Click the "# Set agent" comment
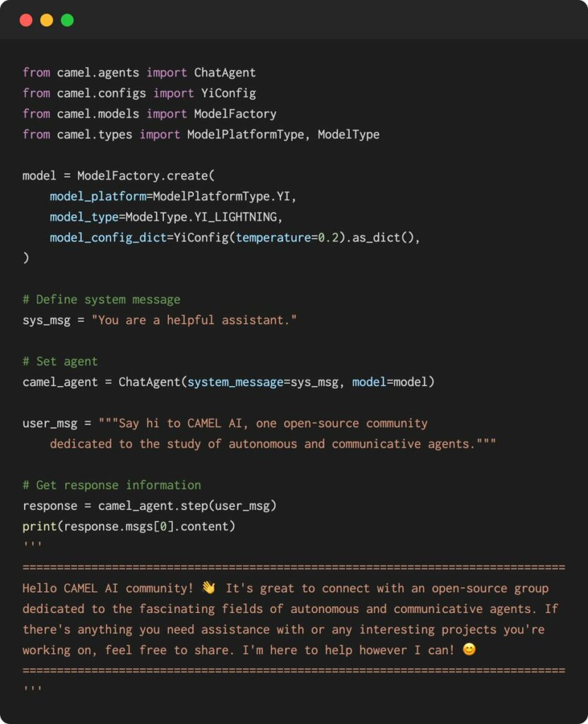The width and height of the screenshot is (588, 724). [x=60, y=361]
